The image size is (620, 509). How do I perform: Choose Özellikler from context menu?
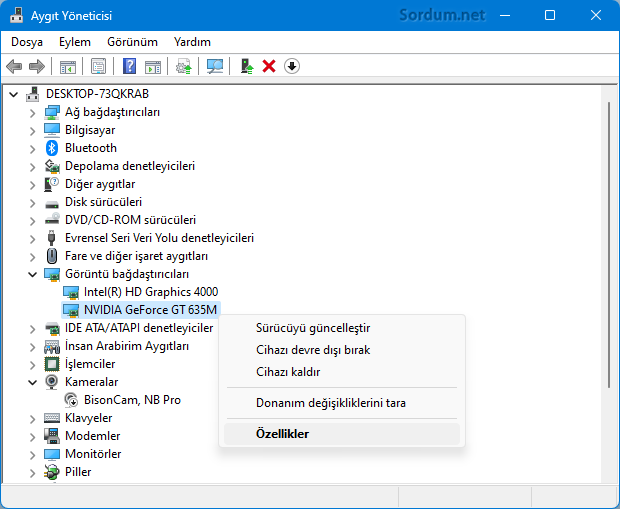click(342, 434)
